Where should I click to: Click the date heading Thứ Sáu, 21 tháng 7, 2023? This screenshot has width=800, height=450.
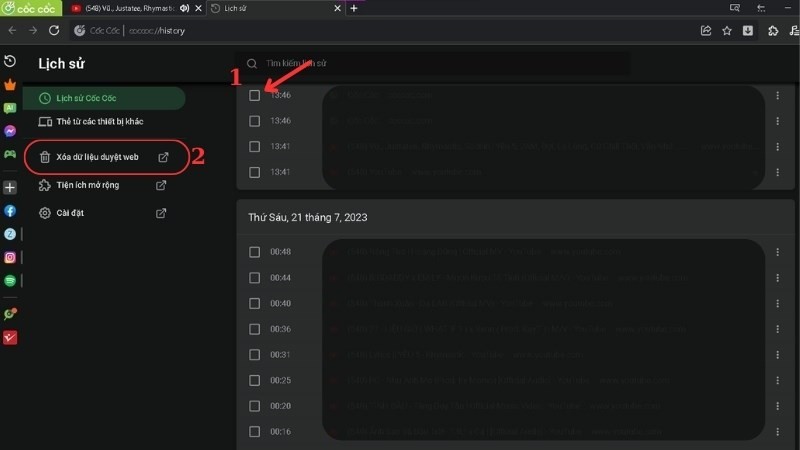[308, 217]
